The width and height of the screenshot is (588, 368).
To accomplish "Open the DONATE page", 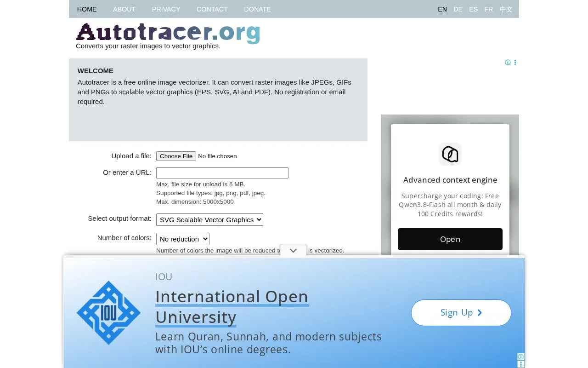I will tap(257, 9).
